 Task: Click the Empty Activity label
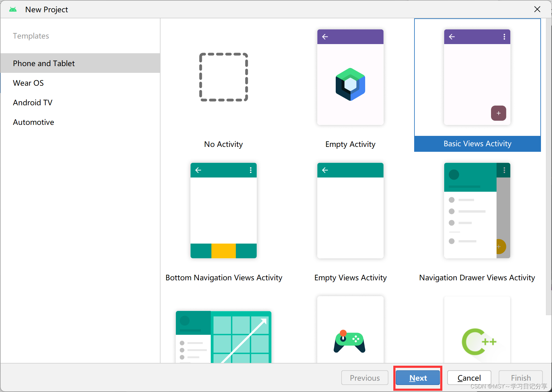tap(350, 144)
